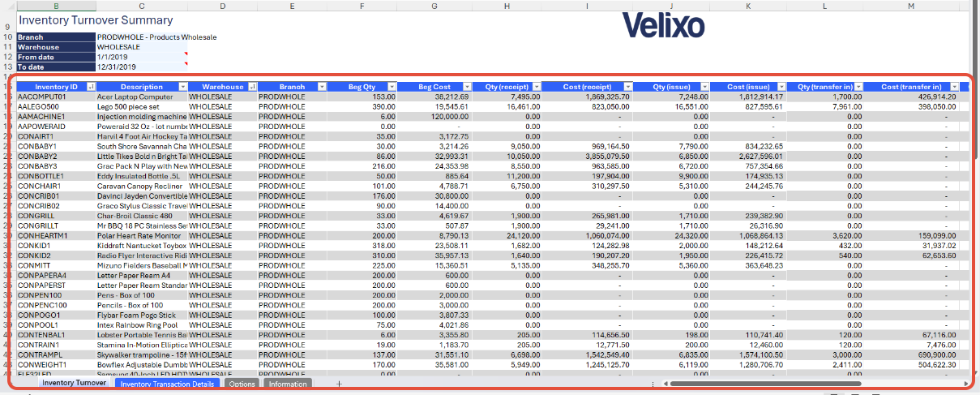Select the Polar Heart Rate Monitor cell
The image size is (980, 395).
tap(142, 235)
